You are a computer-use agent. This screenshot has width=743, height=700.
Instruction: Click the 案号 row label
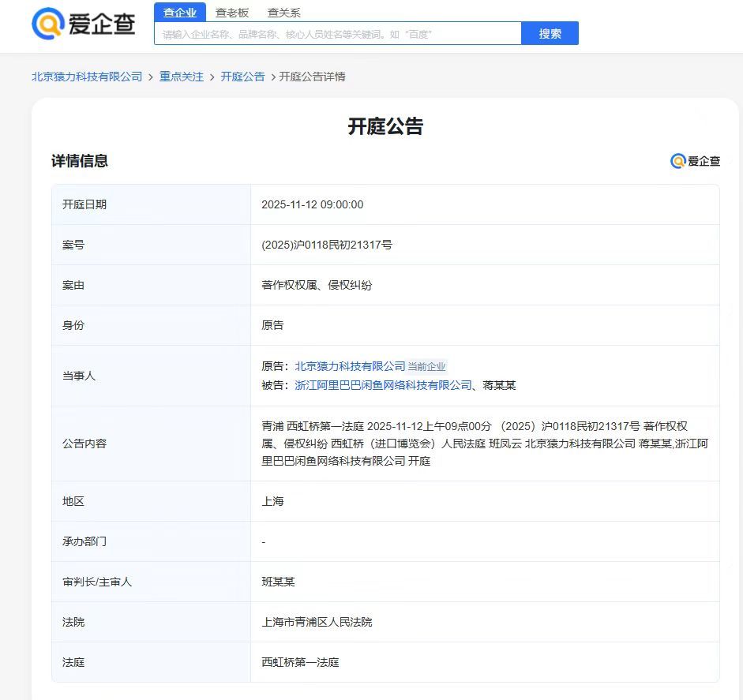point(73,245)
